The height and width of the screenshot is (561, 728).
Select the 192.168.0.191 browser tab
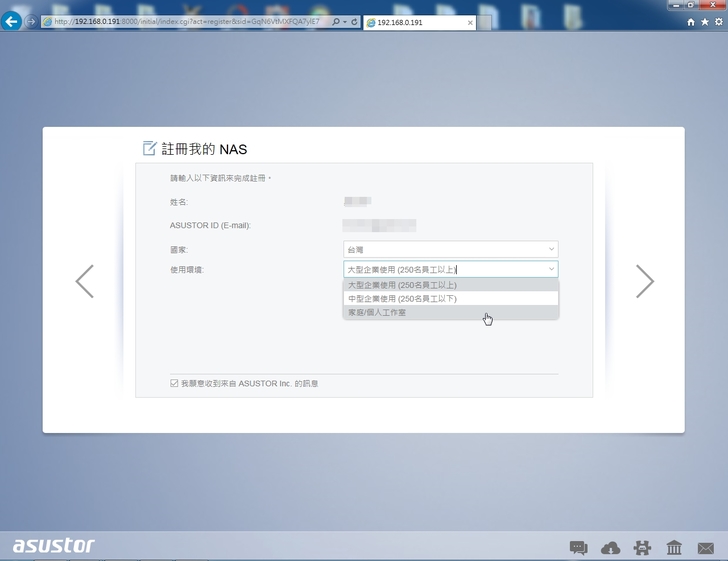coord(420,22)
